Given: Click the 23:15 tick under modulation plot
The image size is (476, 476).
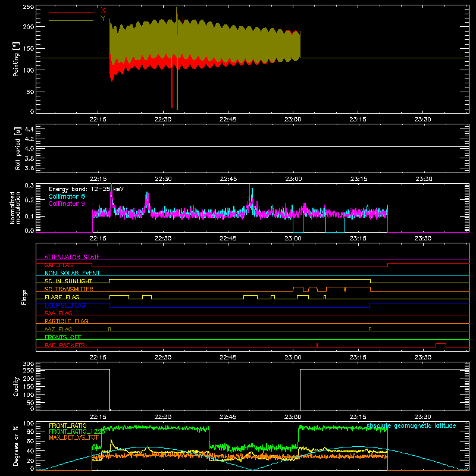Looking at the screenshot, I should [x=358, y=239].
